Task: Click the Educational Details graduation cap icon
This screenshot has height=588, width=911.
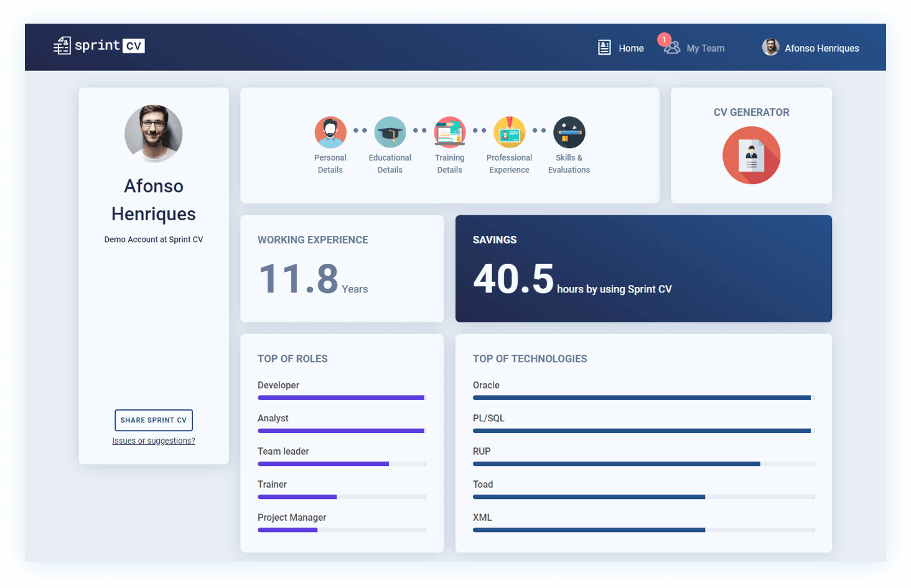Action: 390,133
